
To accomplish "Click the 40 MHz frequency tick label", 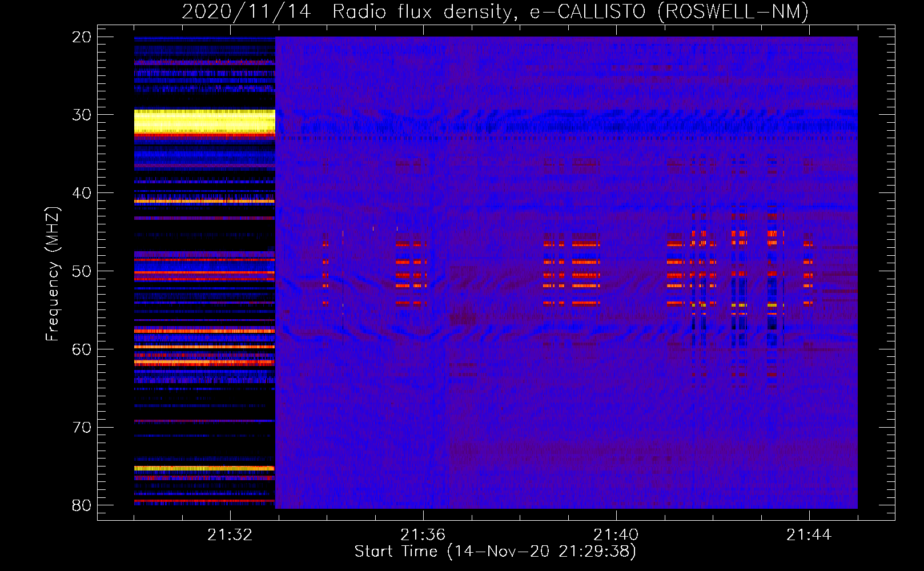I will 82,193.
